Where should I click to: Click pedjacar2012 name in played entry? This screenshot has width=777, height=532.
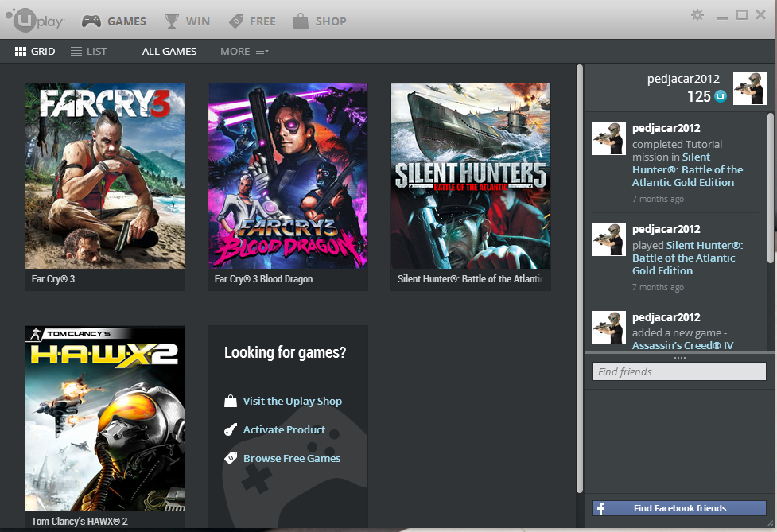click(x=666, y=229)
